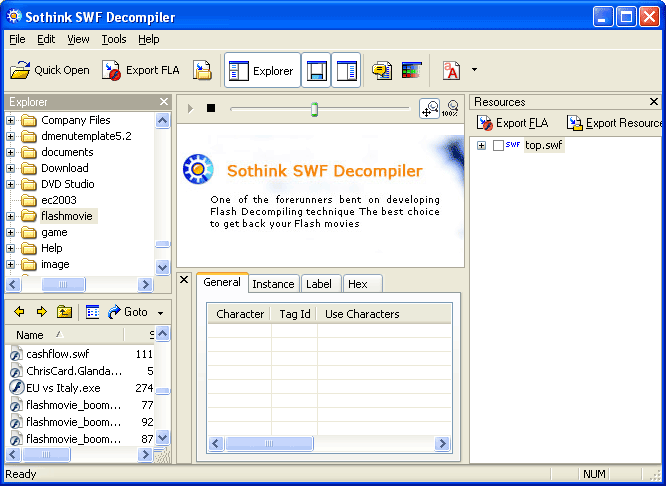Click the red letter A language icon
Screen dimensions: 666x486
click(x=451, y=70)
